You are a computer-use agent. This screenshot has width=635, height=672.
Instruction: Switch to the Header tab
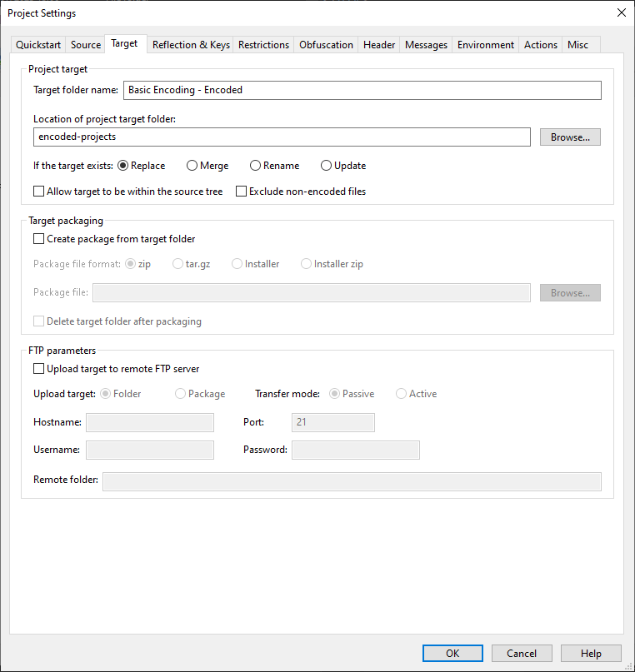point(379,45)
